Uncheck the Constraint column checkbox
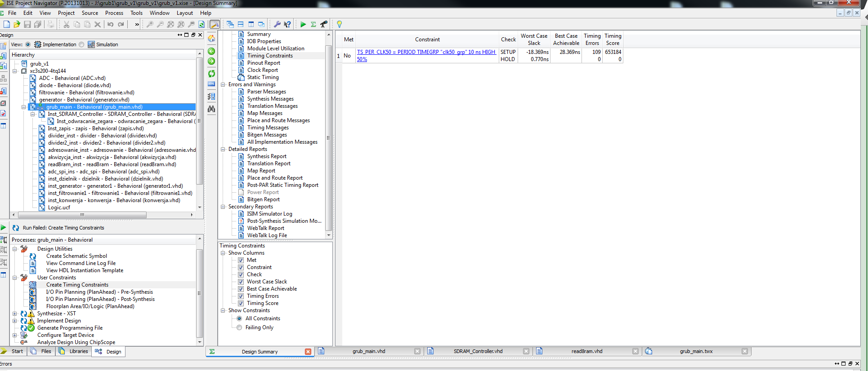The image size is (868, 371). pyautogui.click(x=241, y=267)
